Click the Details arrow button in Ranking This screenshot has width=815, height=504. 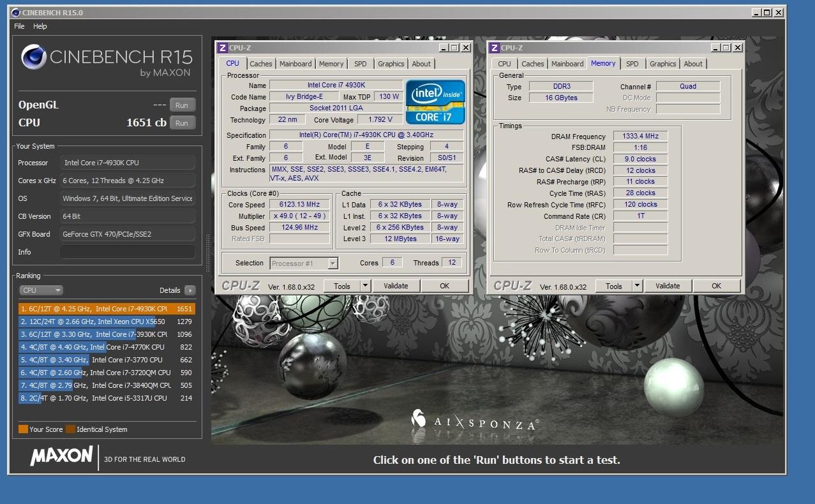(x=190, y=290)
